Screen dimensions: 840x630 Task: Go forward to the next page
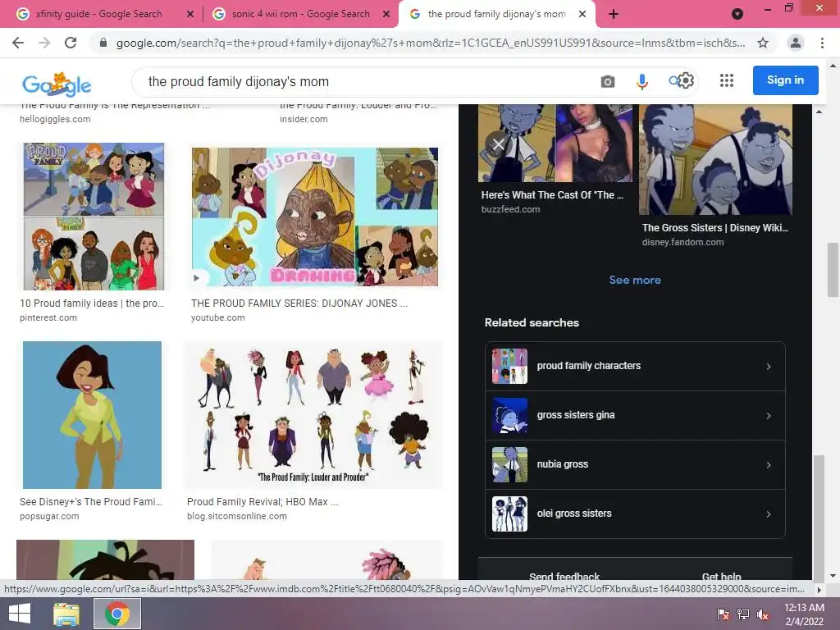(x=44, y=43)
